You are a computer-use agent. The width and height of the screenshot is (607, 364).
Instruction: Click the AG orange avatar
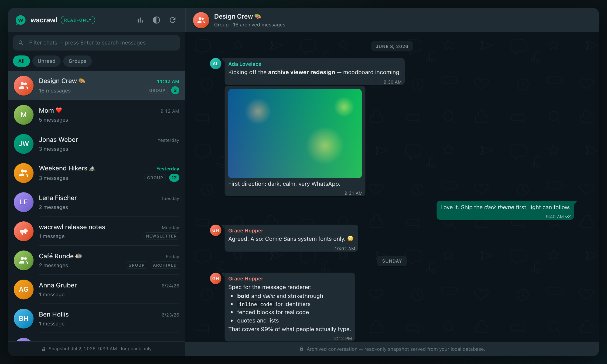click(24, 290)
